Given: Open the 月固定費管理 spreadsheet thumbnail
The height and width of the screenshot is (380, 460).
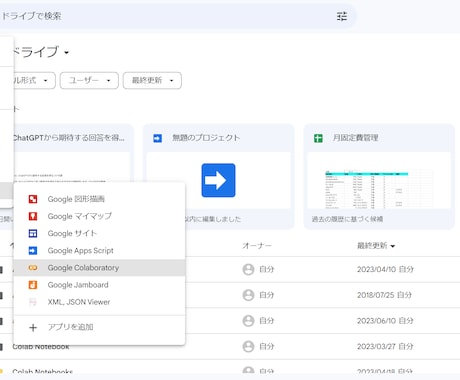Looking at the screenshot, I should pos(379,180).
